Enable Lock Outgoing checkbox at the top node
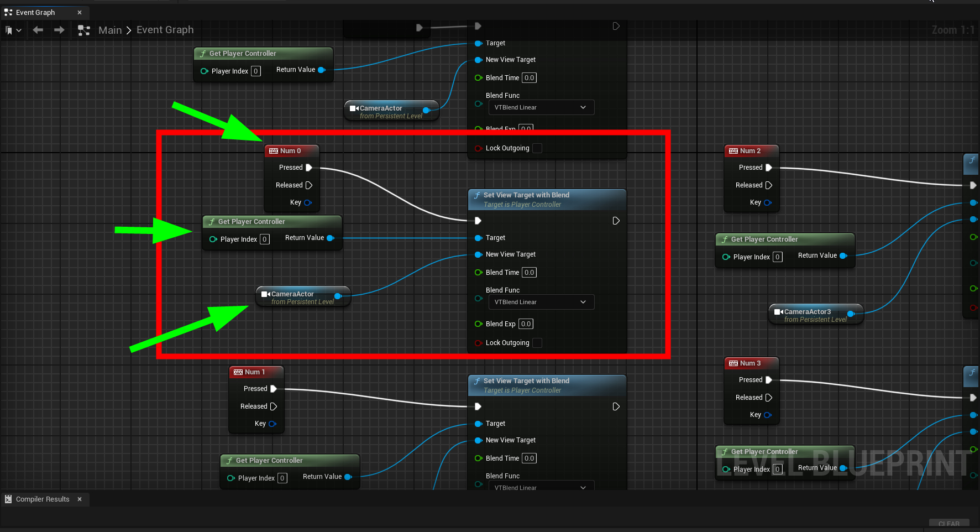The width and height of the screenshot is (980, 532). pos(537,148)
